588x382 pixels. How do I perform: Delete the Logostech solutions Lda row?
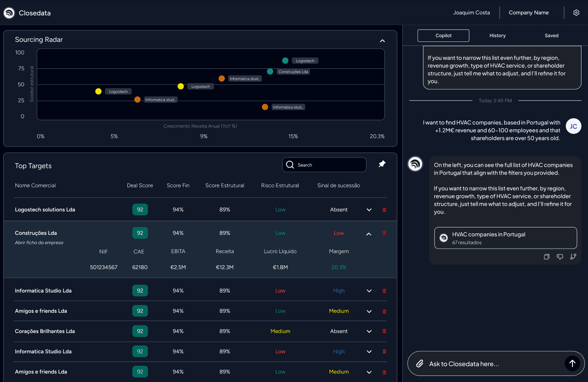[384, 210]
